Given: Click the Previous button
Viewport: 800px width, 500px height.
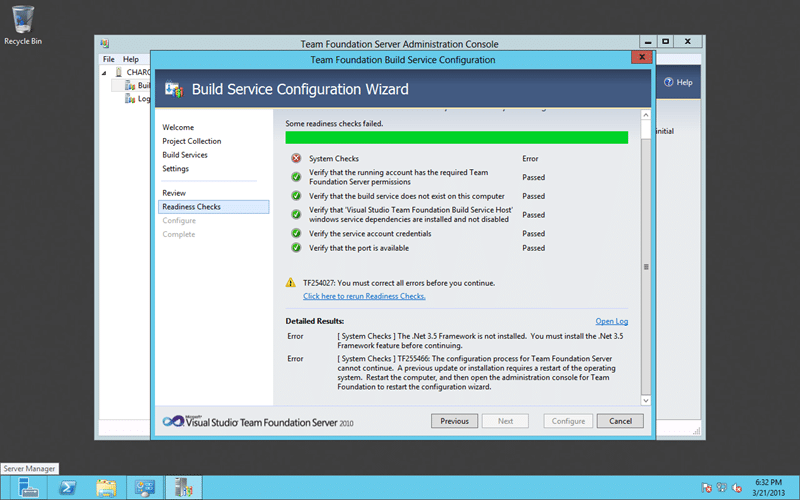Looking at the screenshot, I should click(x=454, y=421).
